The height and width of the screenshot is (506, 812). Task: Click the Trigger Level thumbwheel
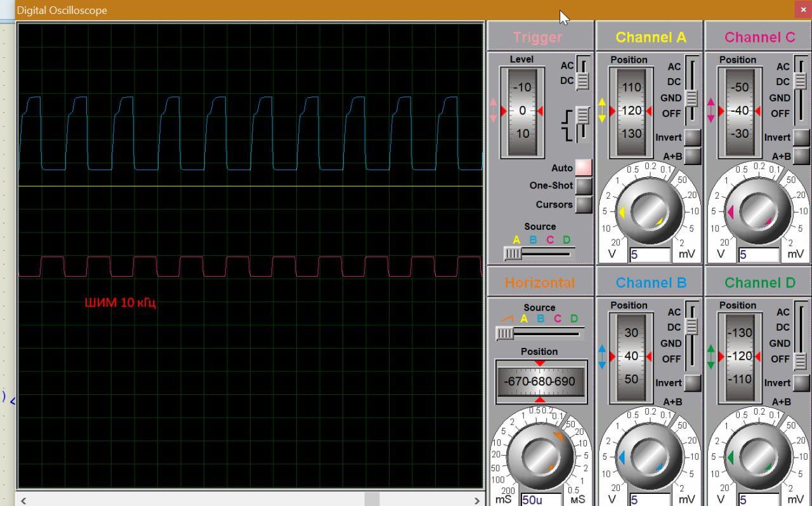pyautogui.click(x=522, y=111)
